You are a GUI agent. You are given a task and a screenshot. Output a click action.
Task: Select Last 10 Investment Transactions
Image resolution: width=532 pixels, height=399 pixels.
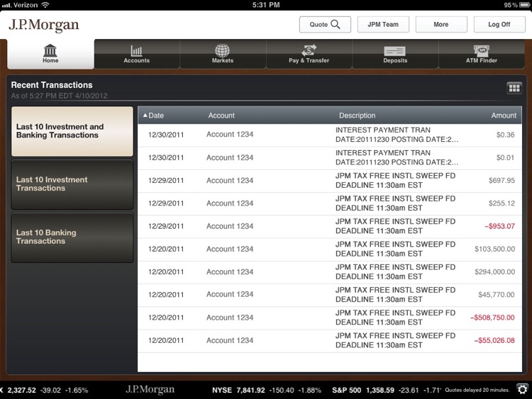click(72, 184)
